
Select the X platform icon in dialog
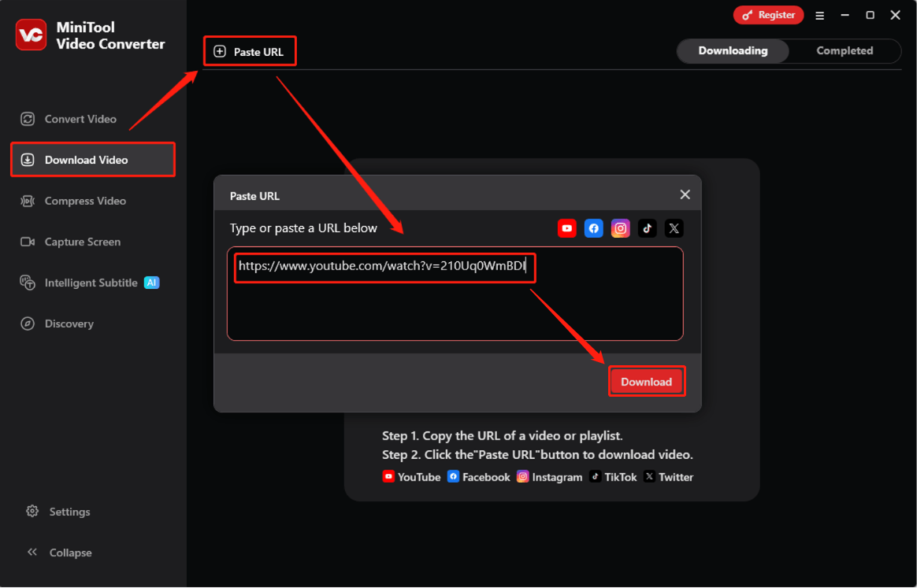pyautogui.click(x=674, y=228)
